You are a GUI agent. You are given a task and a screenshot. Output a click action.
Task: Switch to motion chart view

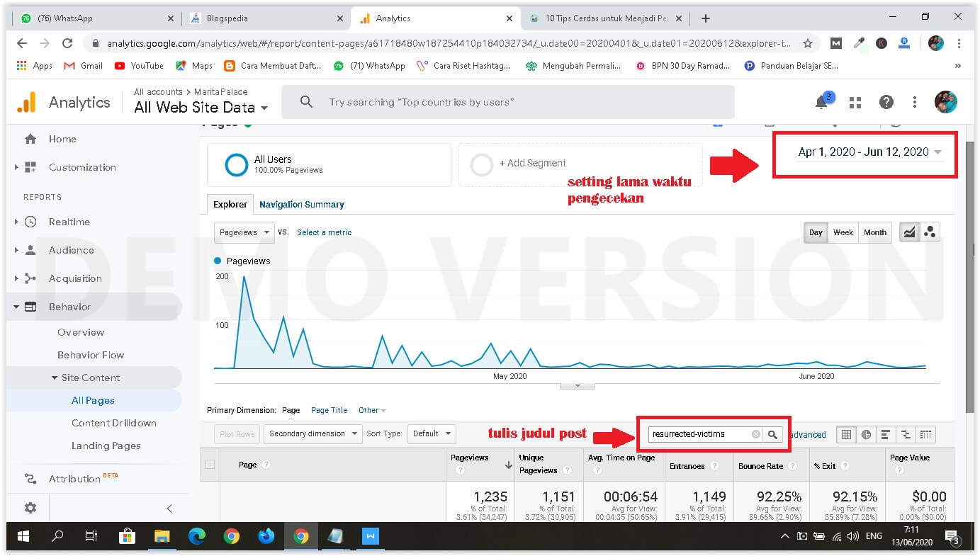[930, 232]
